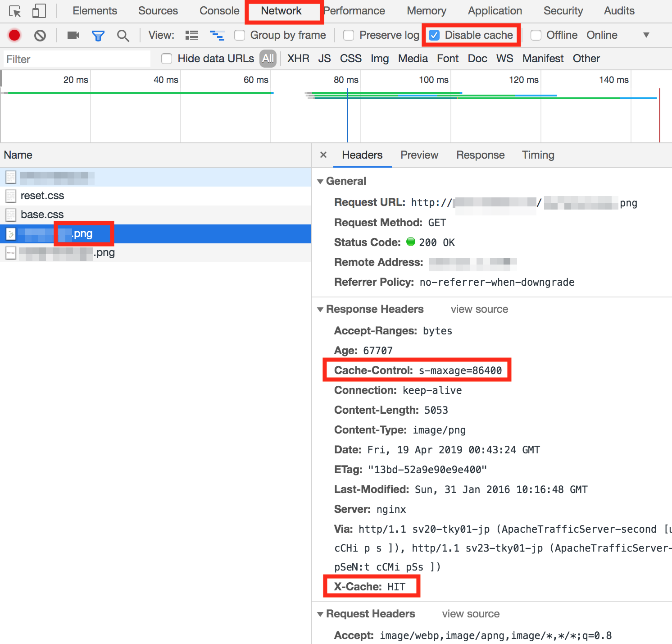Uncheck the Disable cache checkbox

434,35
